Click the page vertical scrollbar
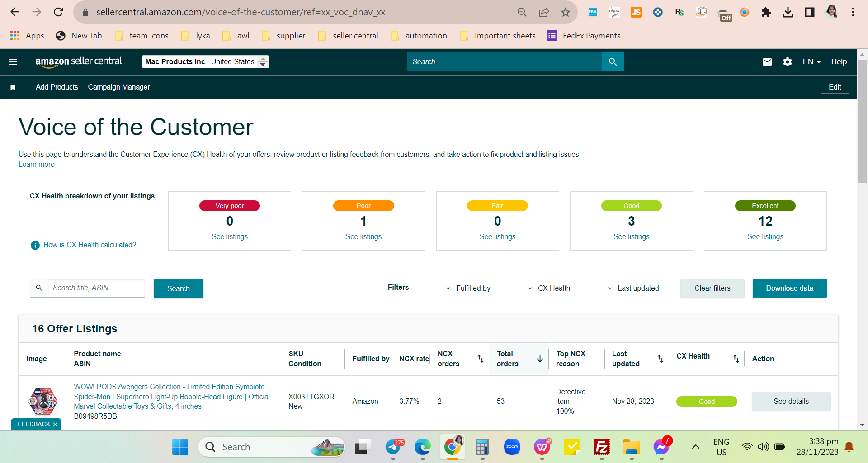This screenshot has width=868, height=463. [x=862, y=122]
